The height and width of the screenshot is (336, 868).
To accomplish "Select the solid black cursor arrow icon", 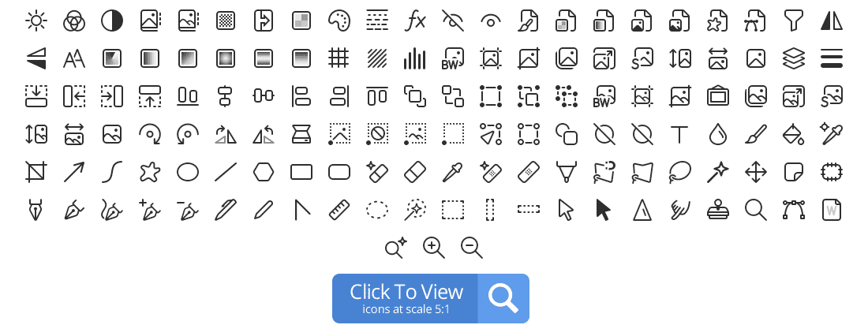I will [604, 211].
